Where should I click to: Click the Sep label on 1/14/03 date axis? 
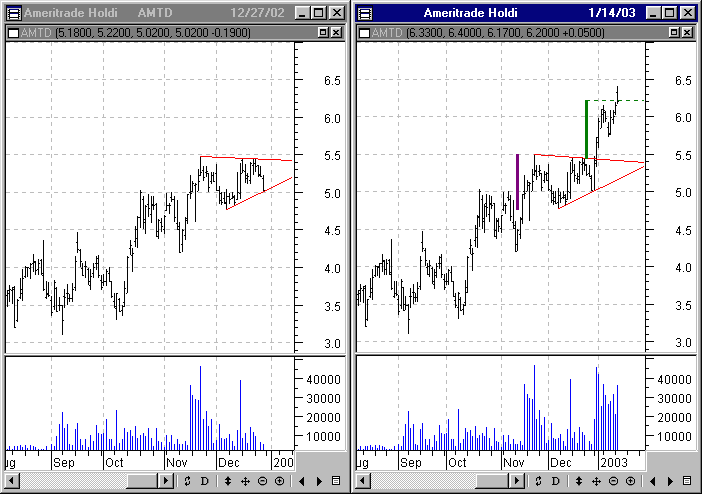[411, 463]
